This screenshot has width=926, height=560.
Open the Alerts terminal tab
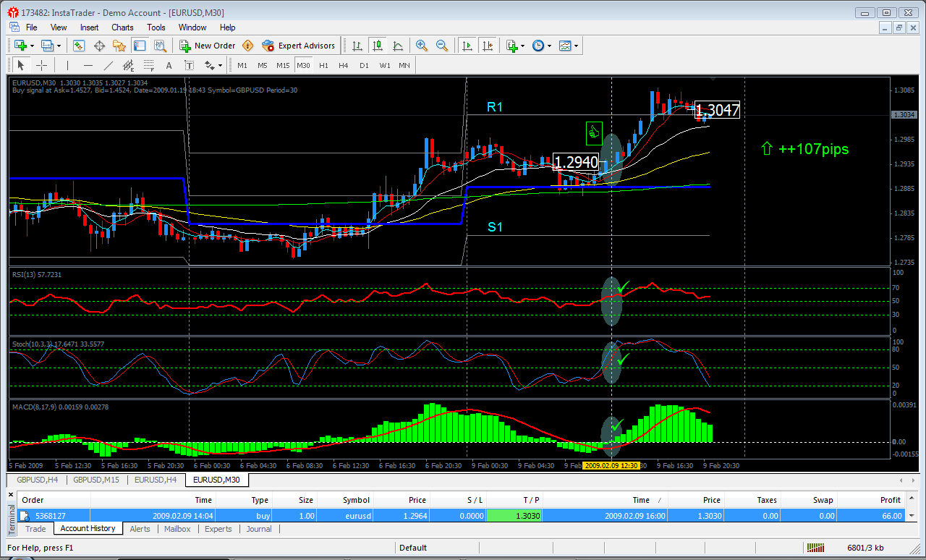(x=140, y=529)
